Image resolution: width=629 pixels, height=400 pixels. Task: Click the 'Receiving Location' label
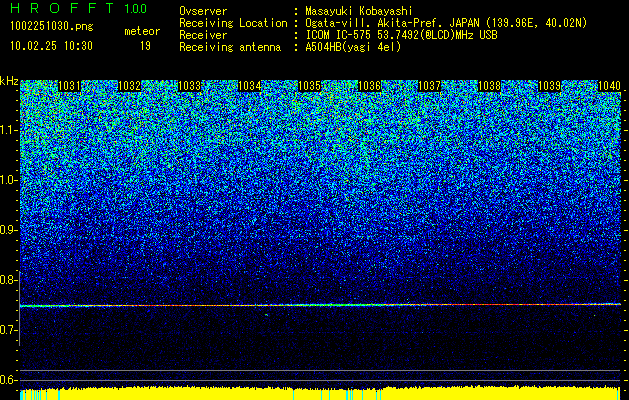pos(233,23)
